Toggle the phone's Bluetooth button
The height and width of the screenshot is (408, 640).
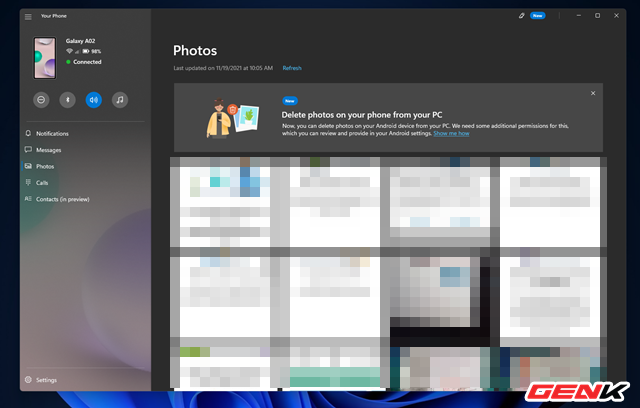(68, 100)
